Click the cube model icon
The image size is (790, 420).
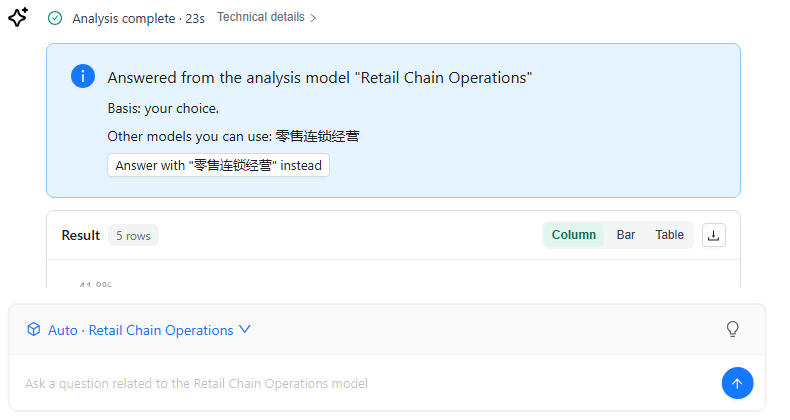[x=34, y=329]
